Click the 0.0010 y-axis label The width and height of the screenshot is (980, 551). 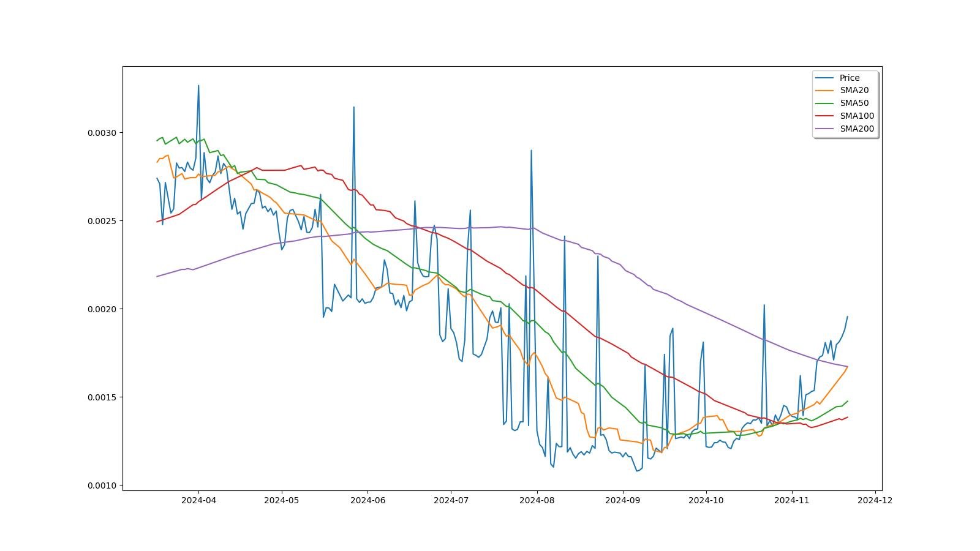pyautogui.click(x=102, y=485)
